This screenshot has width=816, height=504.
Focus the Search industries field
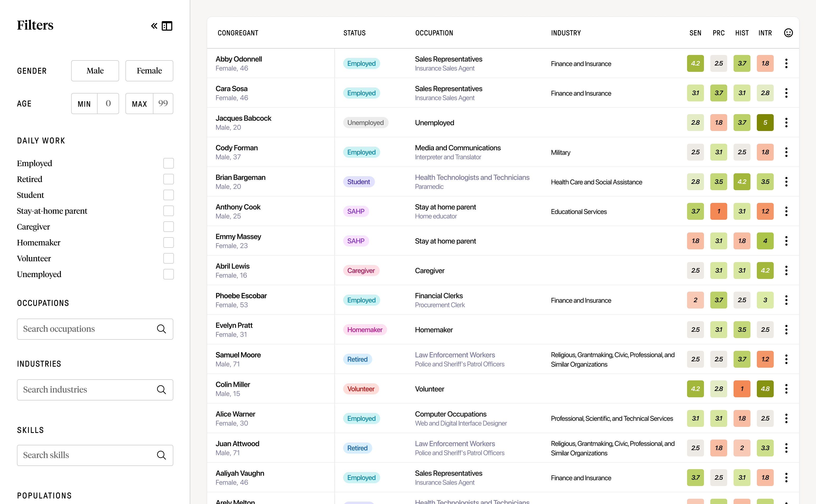tap(95, 390)
